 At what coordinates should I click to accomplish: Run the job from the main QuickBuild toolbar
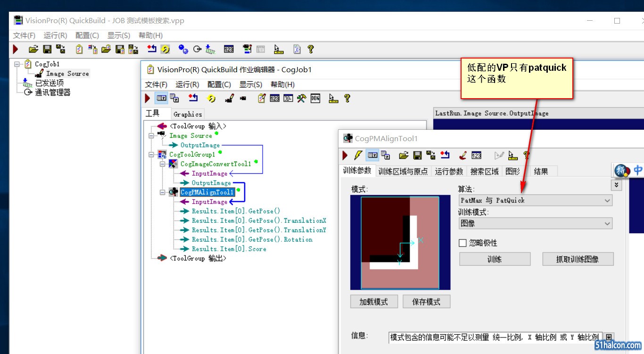coord(16,49)
